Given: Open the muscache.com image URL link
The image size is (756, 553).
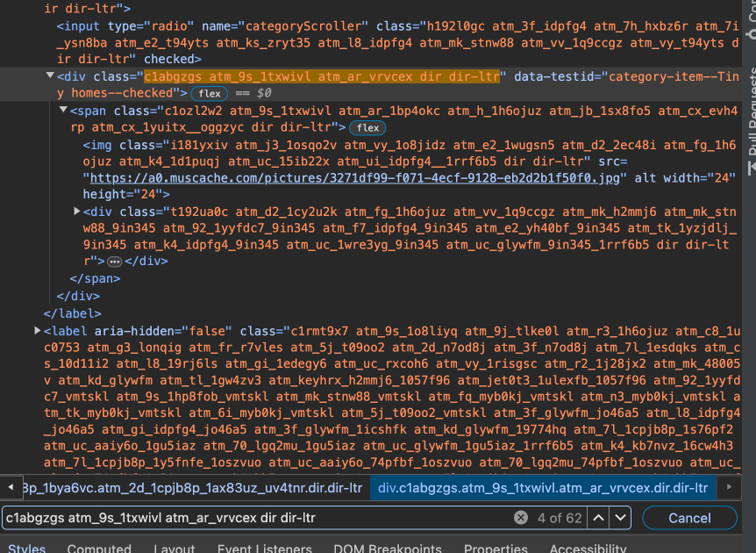Looking at the screenshot, I should click(x=354, y=178).
